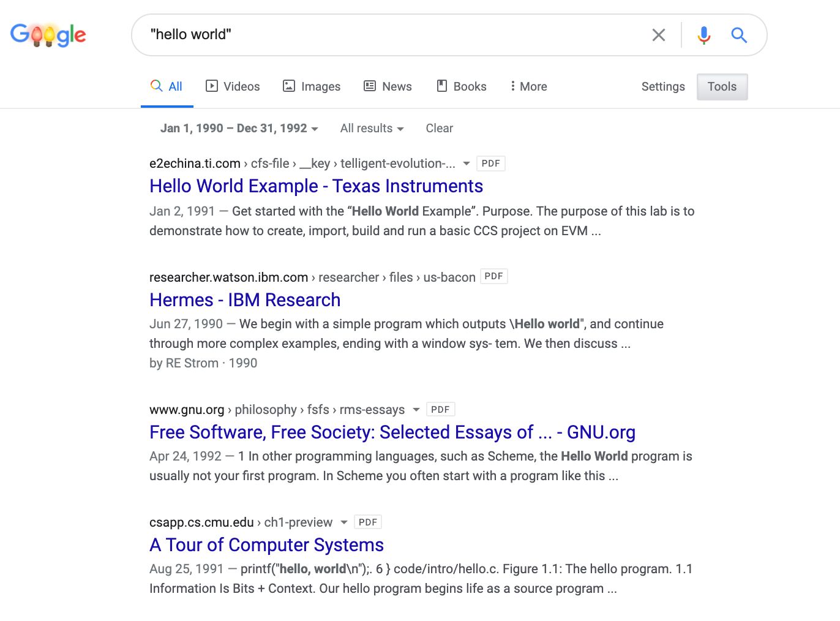This screenshot has width=840, height=621.
Task: Expand the All results dropdown
Action: click(372, 128)
